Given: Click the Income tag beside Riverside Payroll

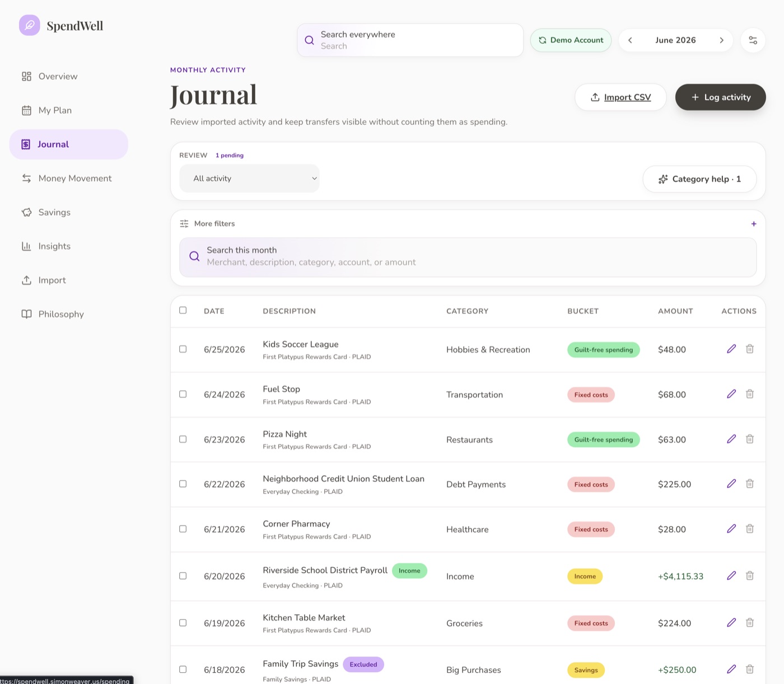Looking at the screenshot, I should [x=409, y=571].
